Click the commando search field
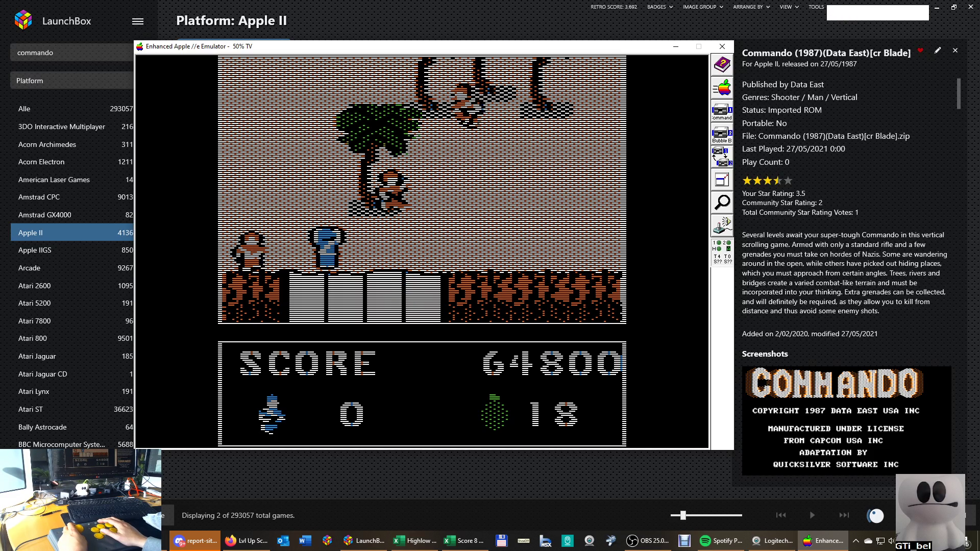This screenshot has height=551, width=980. pos(71,53)
